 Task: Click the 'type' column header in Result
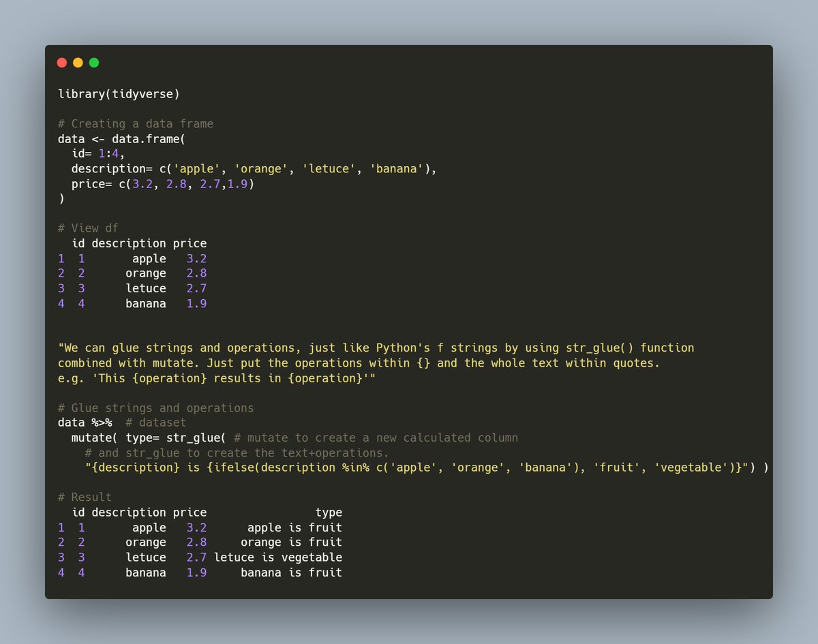pyautogui.click(x=329, y=512)
